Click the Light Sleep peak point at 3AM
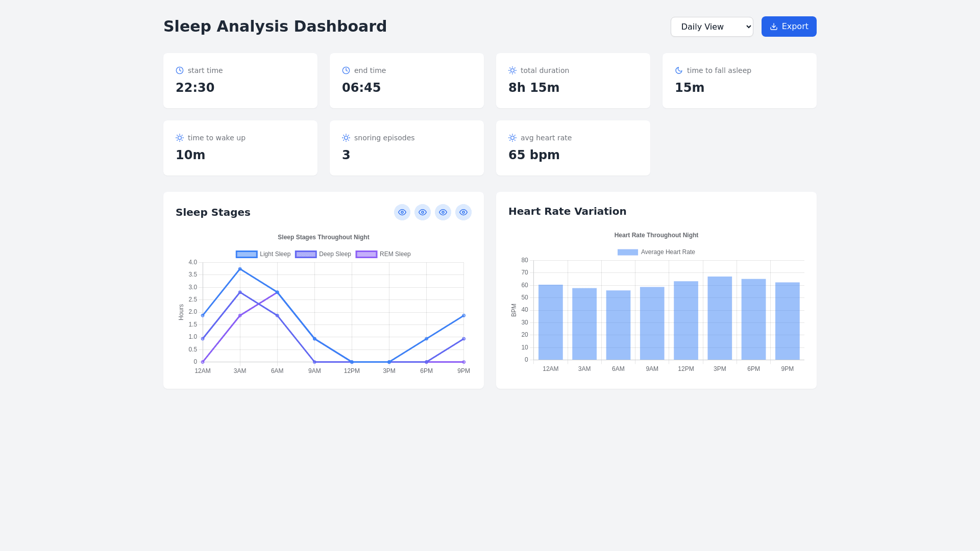 pyautogui.click(x=240, y=269)
